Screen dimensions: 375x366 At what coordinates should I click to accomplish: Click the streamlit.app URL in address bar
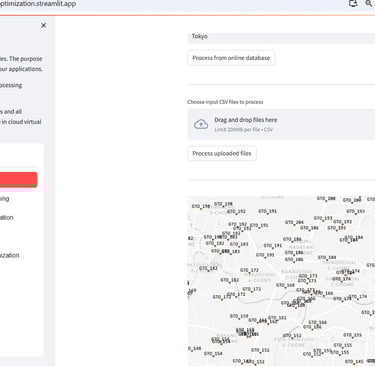click(x=38, y=4)
